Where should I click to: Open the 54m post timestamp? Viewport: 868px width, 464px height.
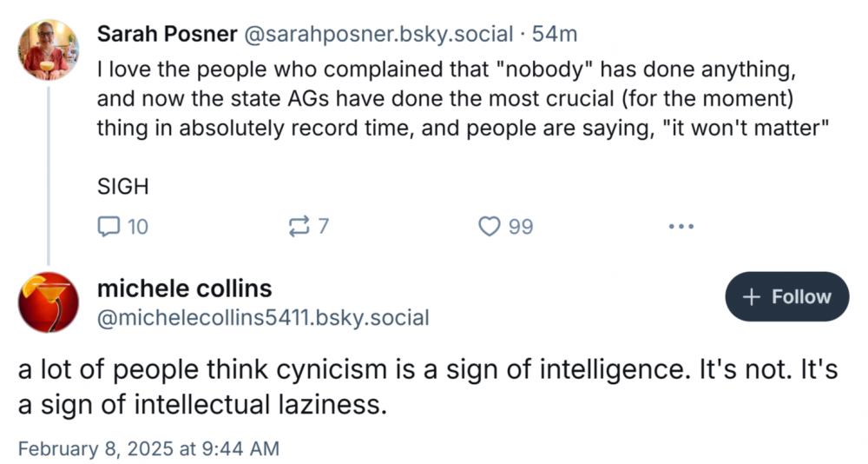coord(554,34)
